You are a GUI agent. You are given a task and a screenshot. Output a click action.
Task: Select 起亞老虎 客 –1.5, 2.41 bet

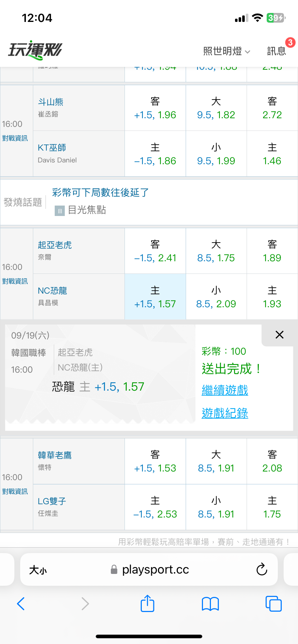click(x=155, y=251)
